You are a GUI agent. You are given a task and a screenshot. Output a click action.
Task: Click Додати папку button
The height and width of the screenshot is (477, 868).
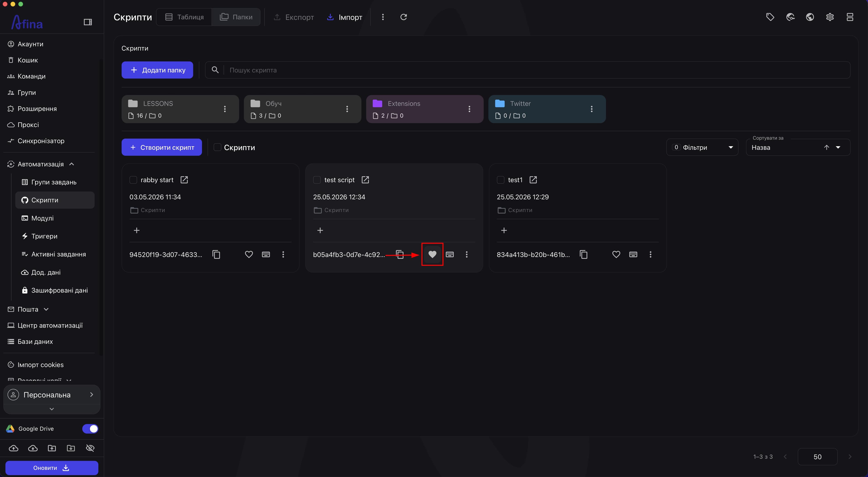157,70
